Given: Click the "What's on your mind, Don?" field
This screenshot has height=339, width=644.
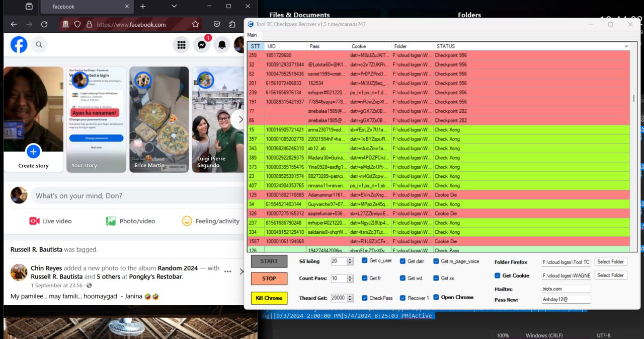Looking at the screenshot, I should click(x=136, y=195).
